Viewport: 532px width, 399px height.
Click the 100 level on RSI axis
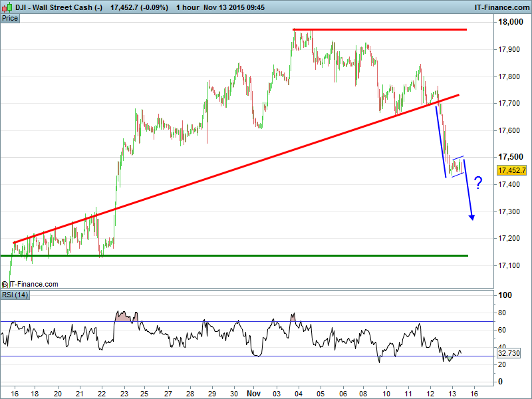[x=504, y=295]
